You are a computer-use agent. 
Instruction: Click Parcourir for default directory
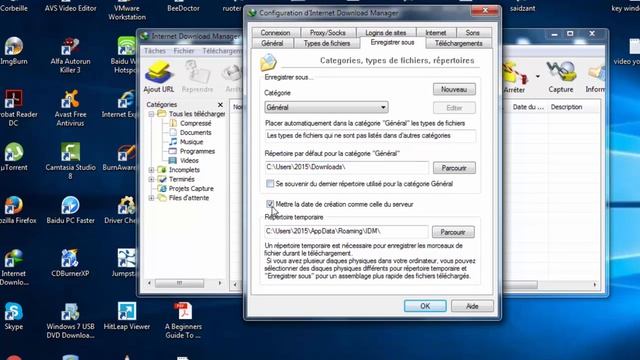(x=454, y=168)
